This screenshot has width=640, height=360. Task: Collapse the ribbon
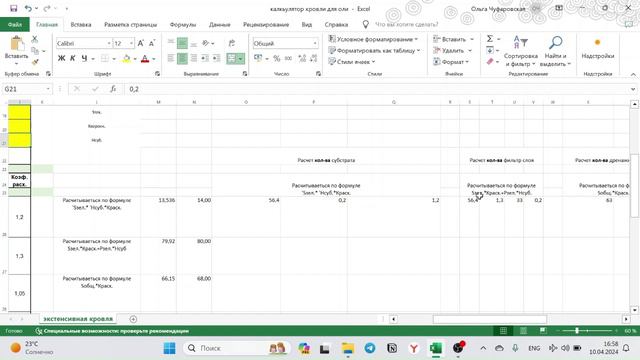[633, 74]
